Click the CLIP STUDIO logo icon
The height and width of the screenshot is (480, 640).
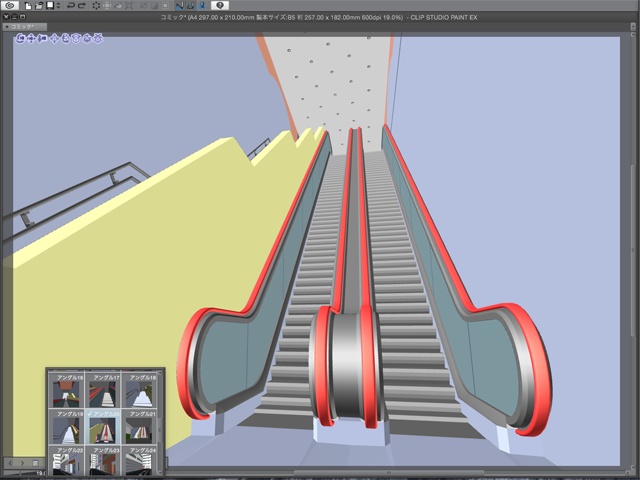point(9,6)
